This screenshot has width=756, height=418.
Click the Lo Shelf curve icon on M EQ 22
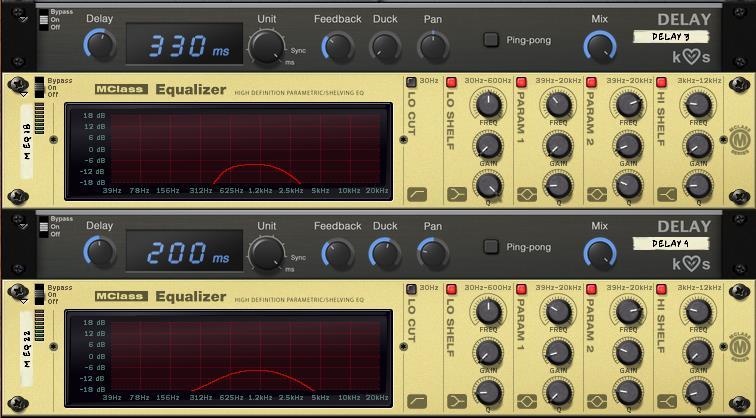coord(457,401)
